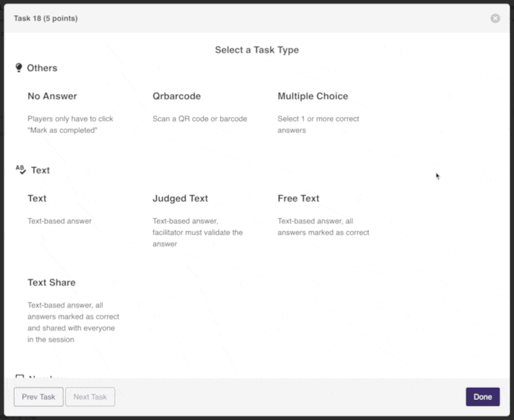
Task: Select the Text task type option
Action: [37, 198]
